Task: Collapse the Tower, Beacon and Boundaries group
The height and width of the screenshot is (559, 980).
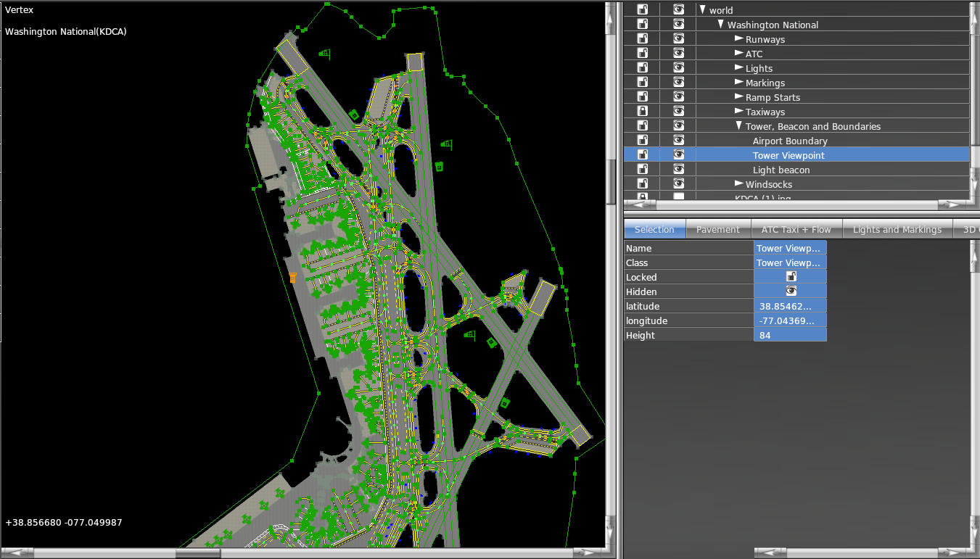Action: pos(739,126)
